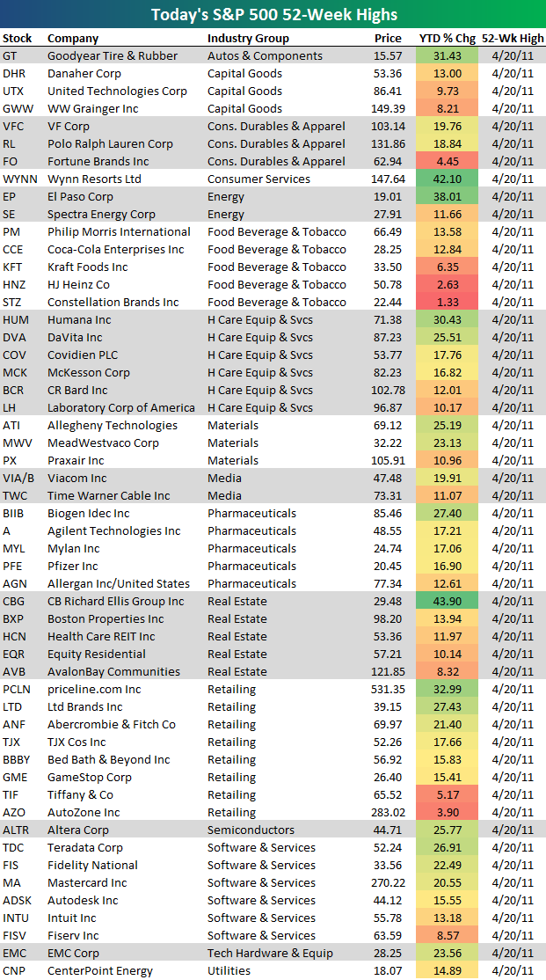Viewport: 546px width, 980px height.
Task: Click Polo Ralph Lauren Corp
Action: [110, 143]
